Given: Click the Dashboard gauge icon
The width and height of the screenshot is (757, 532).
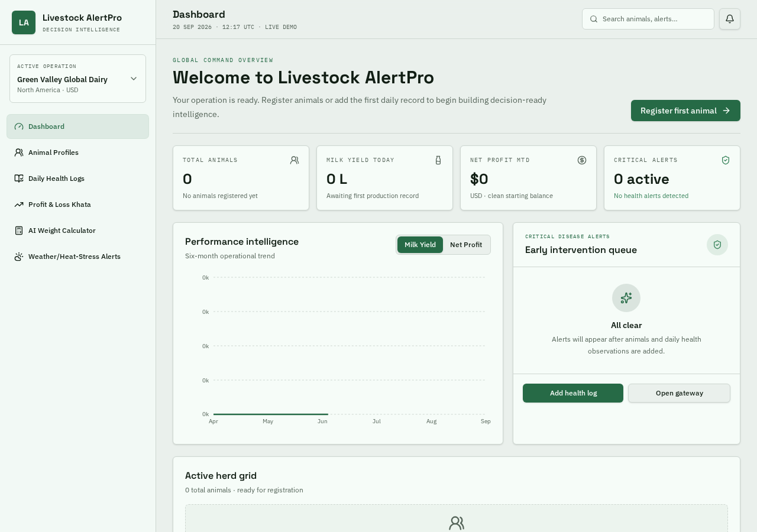Looking at the screenshot, I should click(x=19, y=126).
